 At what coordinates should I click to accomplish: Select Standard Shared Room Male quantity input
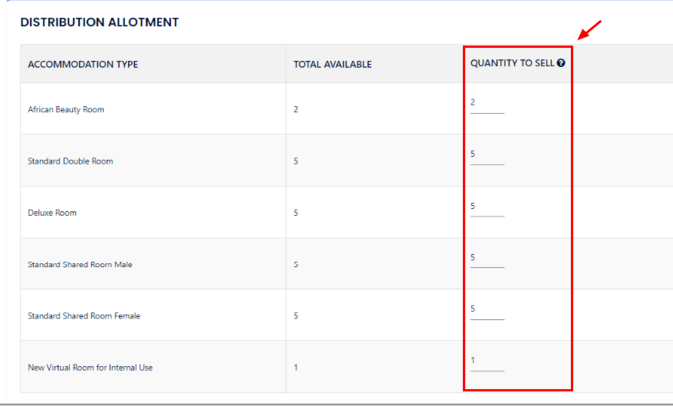coord(486,260)
